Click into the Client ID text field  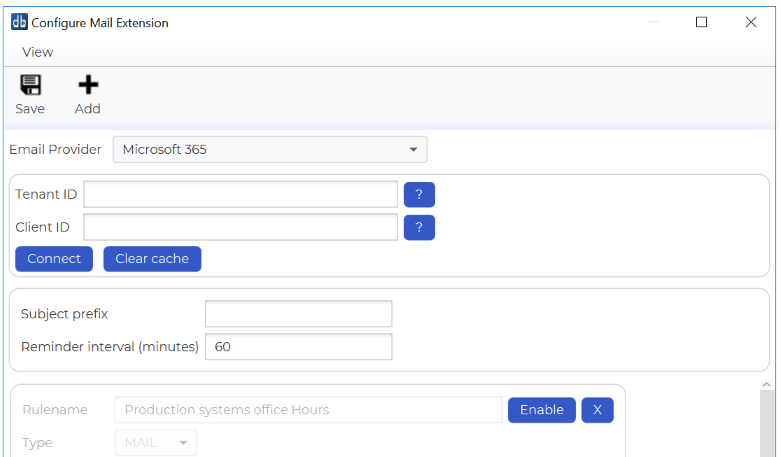(x=240, y=228)
